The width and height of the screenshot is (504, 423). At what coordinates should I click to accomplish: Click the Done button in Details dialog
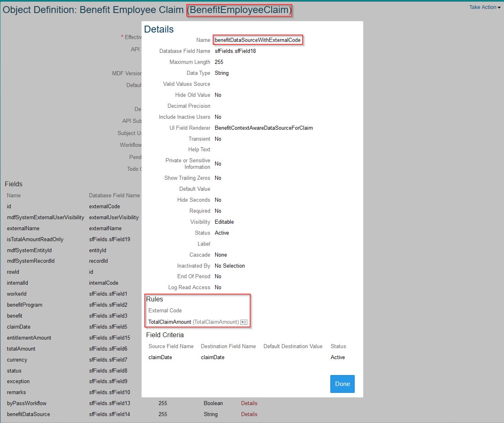343,384
